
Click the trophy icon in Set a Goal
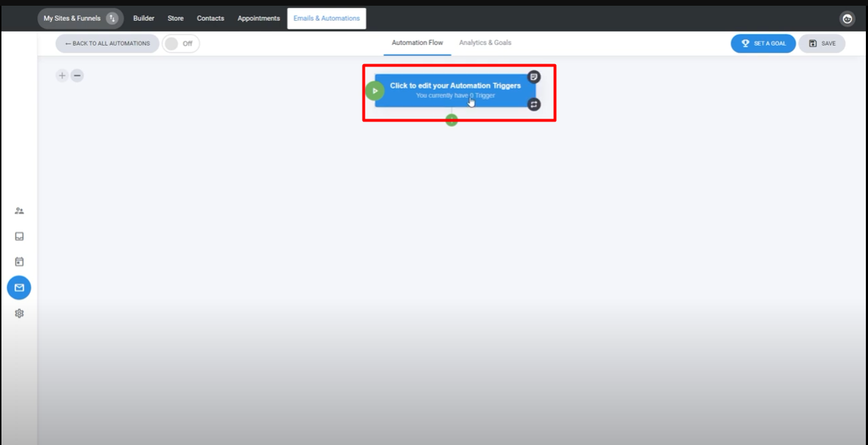click(x=745, y=44)
